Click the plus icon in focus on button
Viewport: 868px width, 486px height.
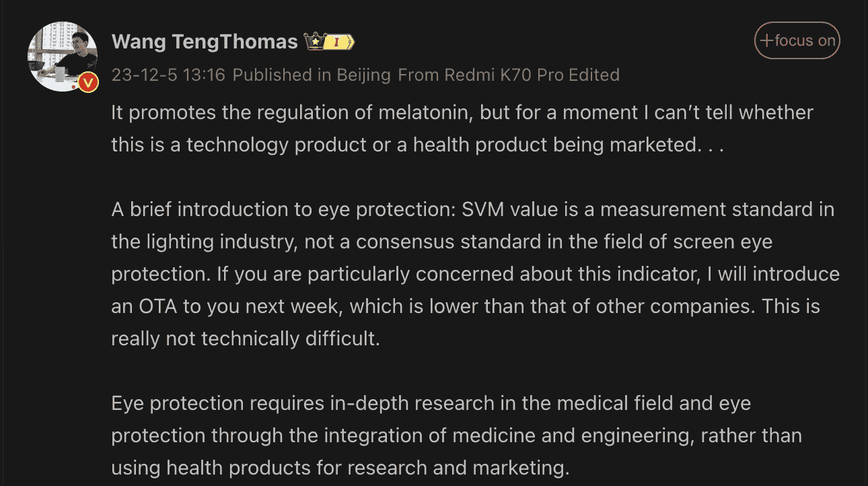click(766, 40)
